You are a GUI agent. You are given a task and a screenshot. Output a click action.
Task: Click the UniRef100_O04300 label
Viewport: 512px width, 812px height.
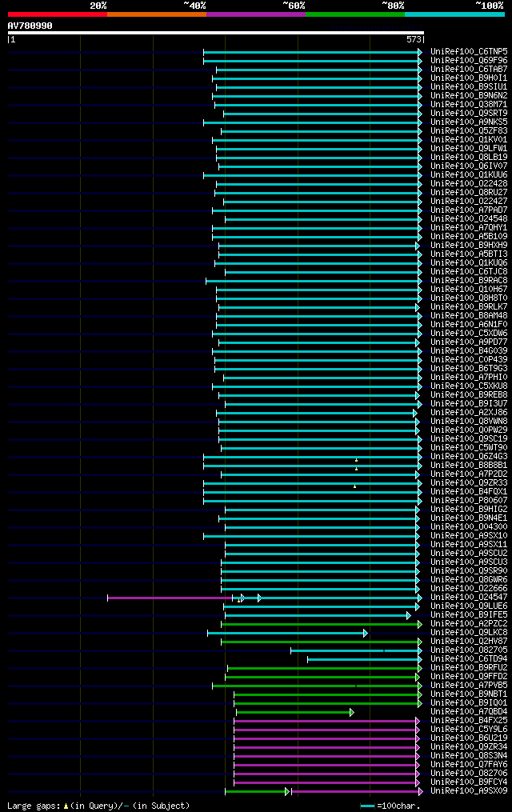[469, 527]
